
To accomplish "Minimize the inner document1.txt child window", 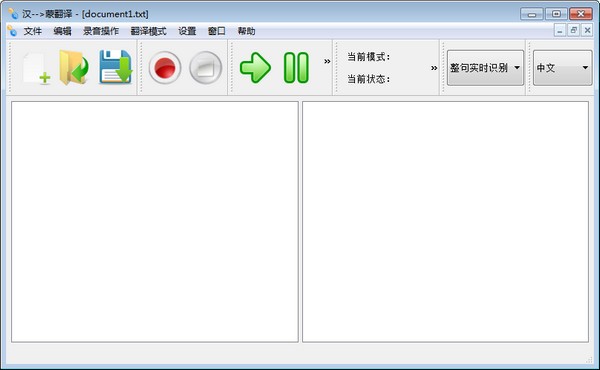I will [560, 30].
